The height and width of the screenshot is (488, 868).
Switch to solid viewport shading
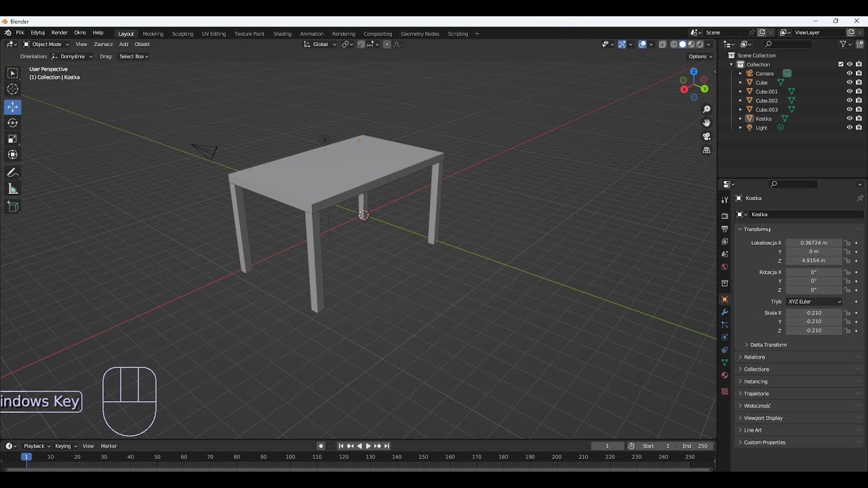point(683,44)
